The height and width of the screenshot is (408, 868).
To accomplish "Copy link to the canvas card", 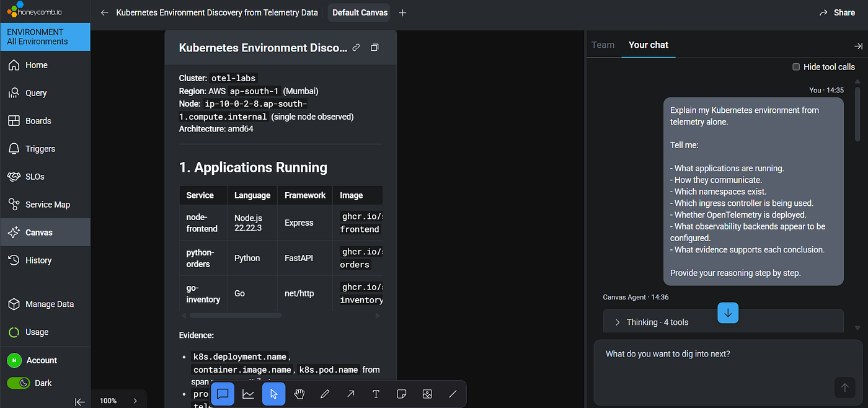I will [356, 48].
